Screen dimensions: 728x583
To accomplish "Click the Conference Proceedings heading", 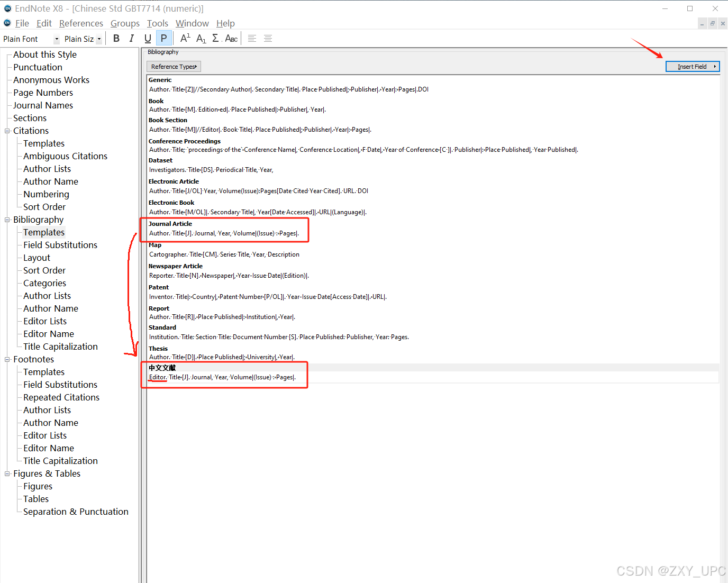I will pos(185,141).
